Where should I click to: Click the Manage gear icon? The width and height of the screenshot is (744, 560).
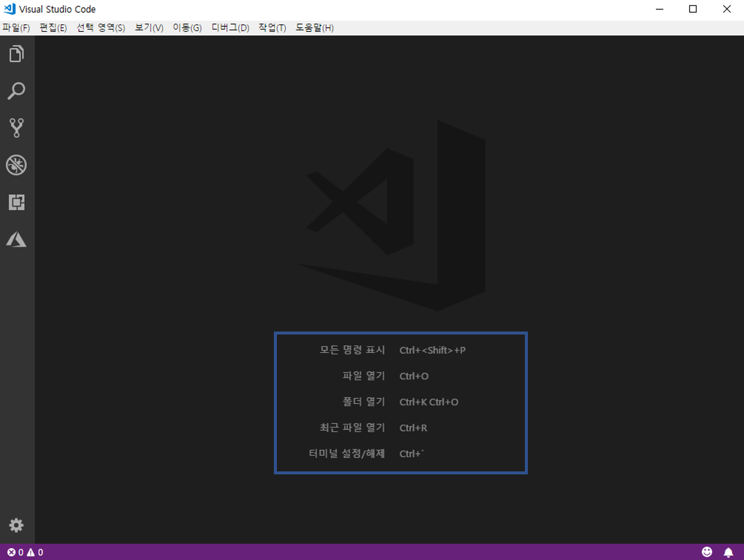click(x=16, y=525)
